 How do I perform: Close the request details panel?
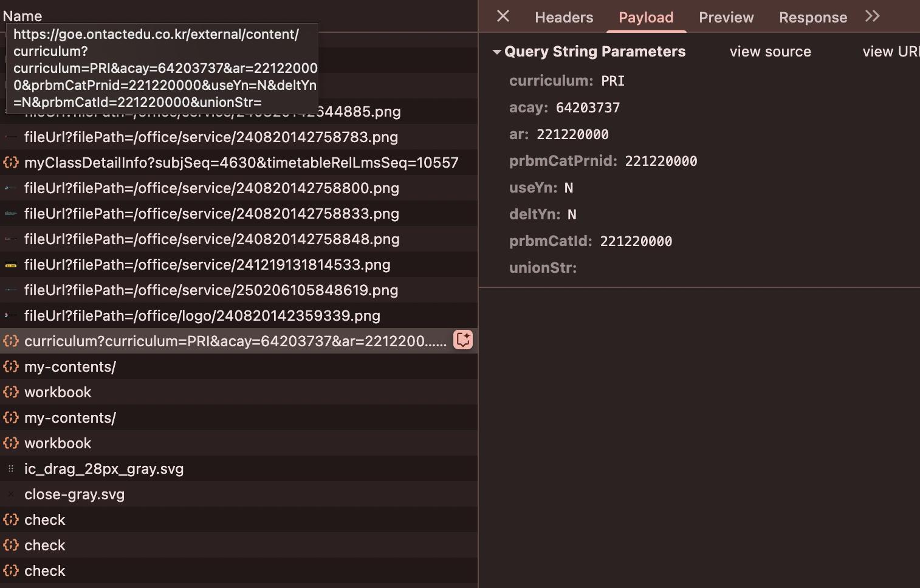point(503,16)
